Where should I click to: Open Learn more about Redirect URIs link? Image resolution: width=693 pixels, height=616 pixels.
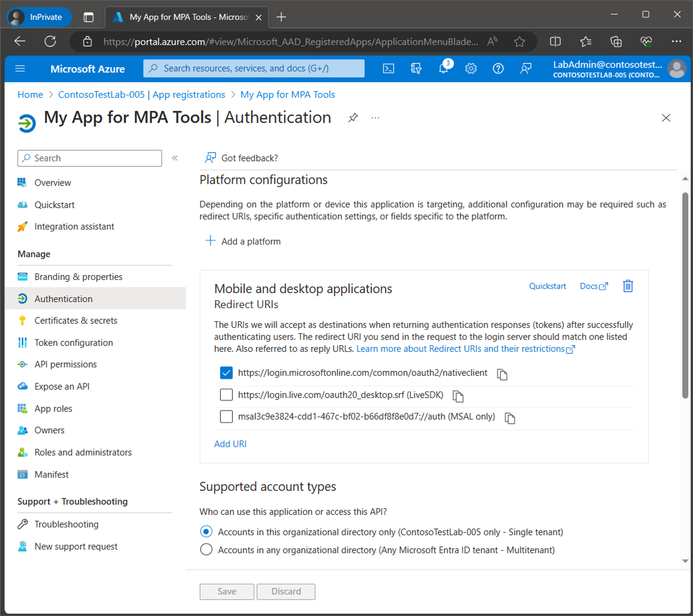465,349
